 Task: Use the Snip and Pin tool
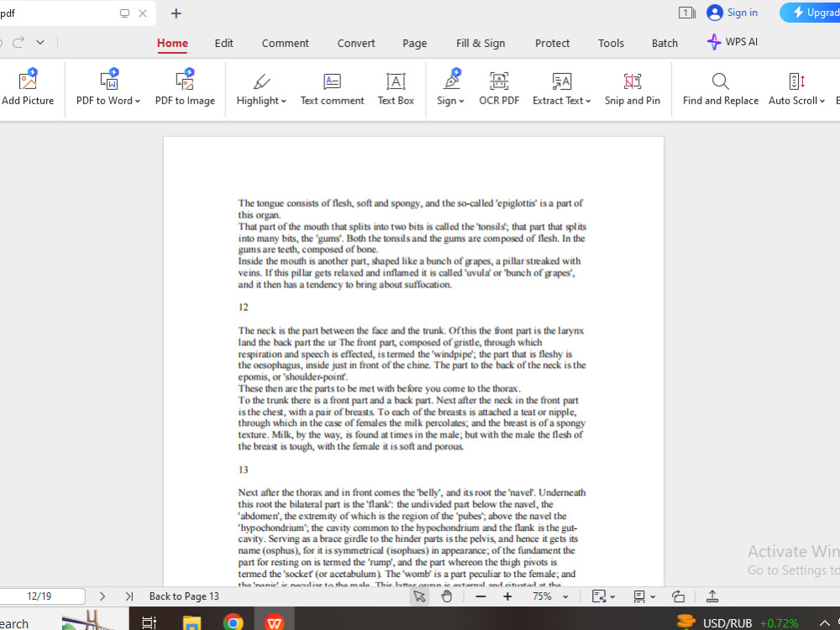click(x=633, y=88)
